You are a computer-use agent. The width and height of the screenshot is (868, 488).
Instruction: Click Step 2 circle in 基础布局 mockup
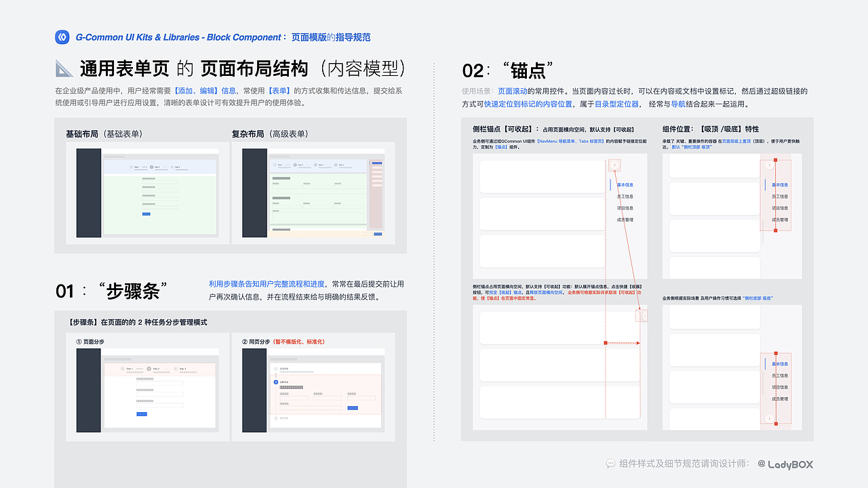(151, 167)
